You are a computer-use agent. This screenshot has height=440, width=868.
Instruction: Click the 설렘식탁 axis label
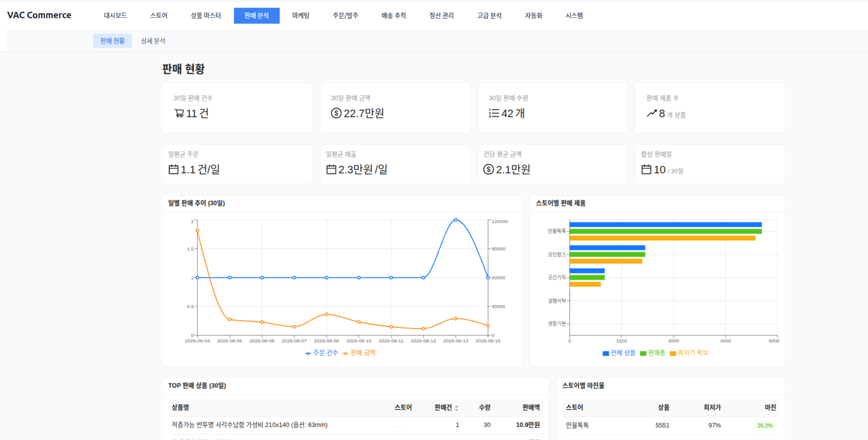pyautogui.click(x=557, y=301)
